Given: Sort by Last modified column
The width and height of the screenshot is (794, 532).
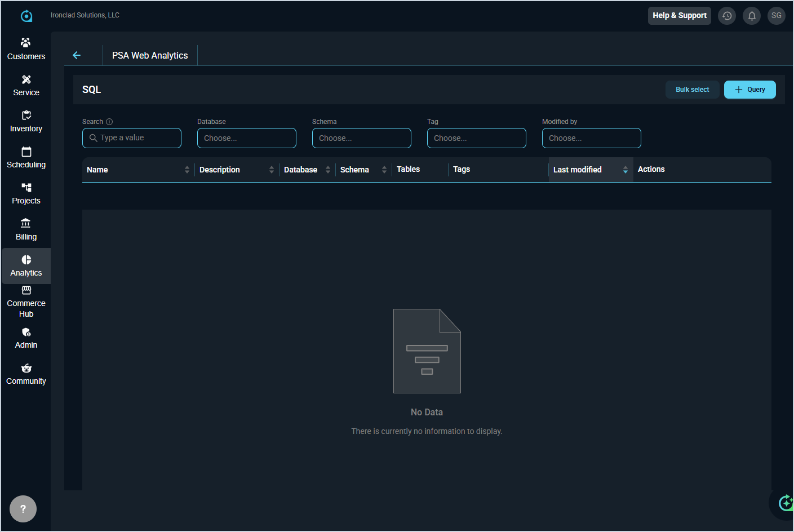Looking at the screenshot, I should (590, 170).
